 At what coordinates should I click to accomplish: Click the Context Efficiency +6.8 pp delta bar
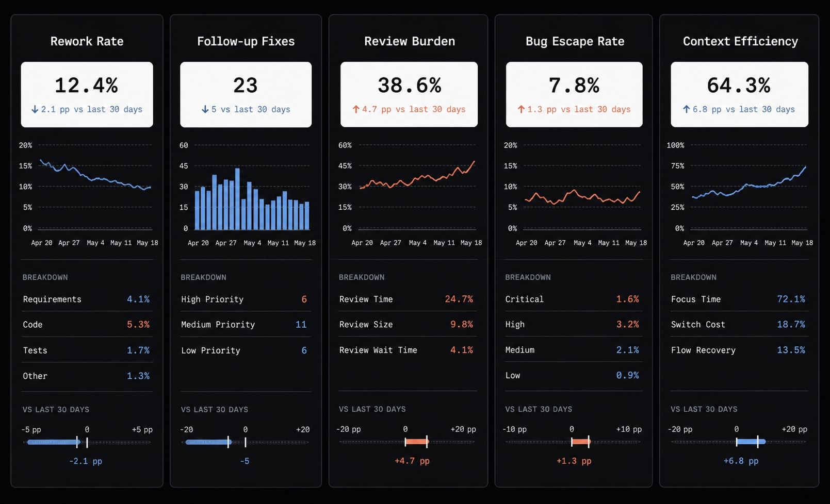(751, 442)
